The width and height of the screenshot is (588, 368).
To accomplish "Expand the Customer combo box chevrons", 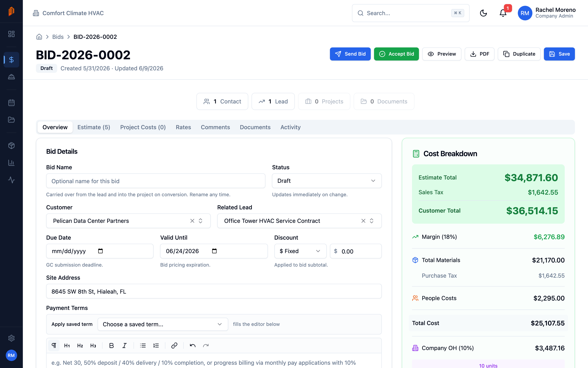I will (x=200, y=221).
